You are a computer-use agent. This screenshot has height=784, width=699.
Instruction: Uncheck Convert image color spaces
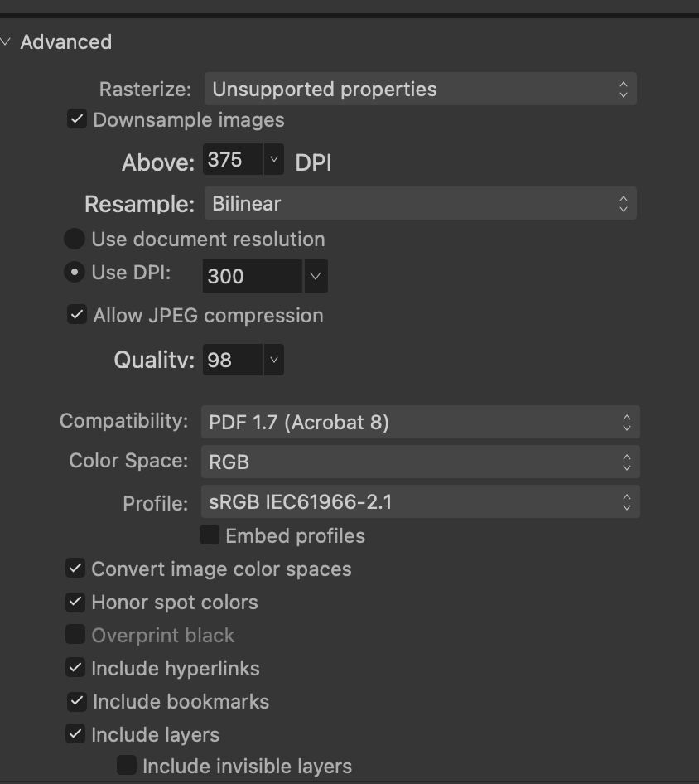[x=75, y=569]
